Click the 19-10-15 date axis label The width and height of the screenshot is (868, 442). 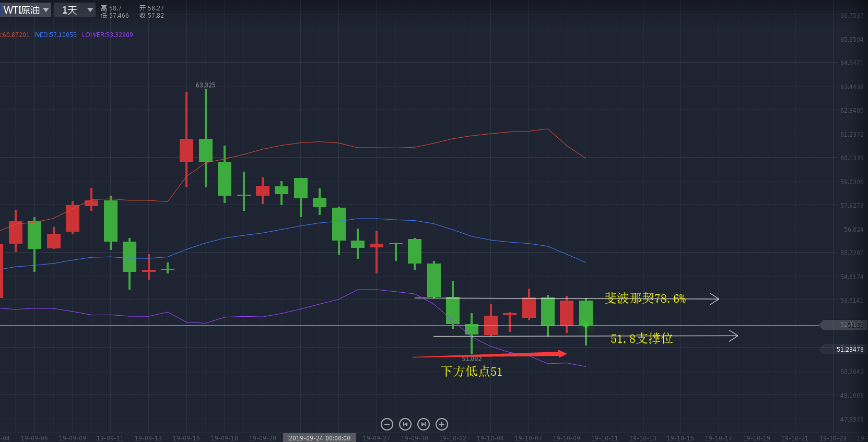point(681,438)
